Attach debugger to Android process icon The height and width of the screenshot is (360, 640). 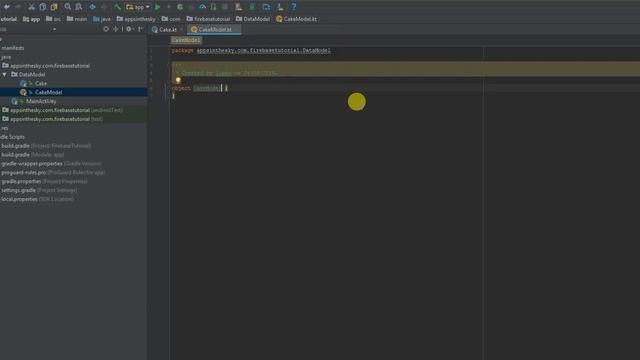(x=213, y=7)
